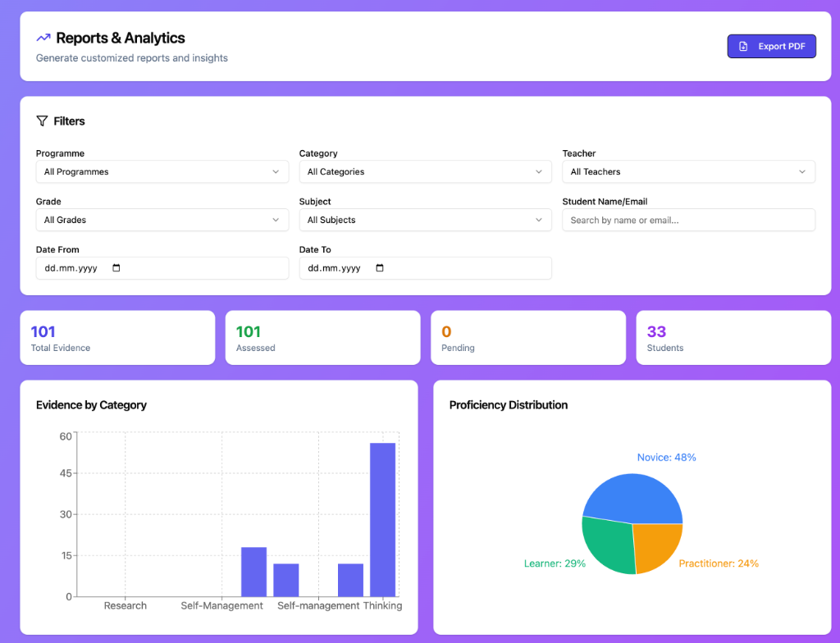Screen dimensions: 840x643
Task: Click the 'Programme' field label
Action: tap(60, 153)
